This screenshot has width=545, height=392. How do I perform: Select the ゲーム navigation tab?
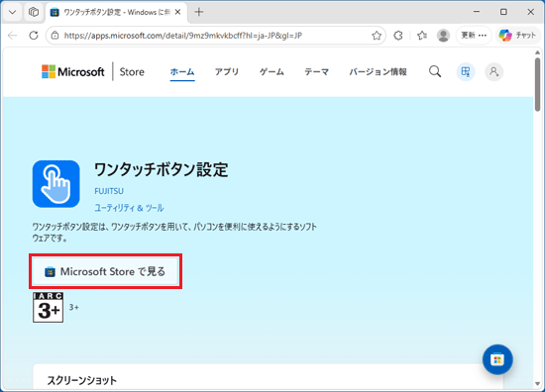(x=272, y=72)
